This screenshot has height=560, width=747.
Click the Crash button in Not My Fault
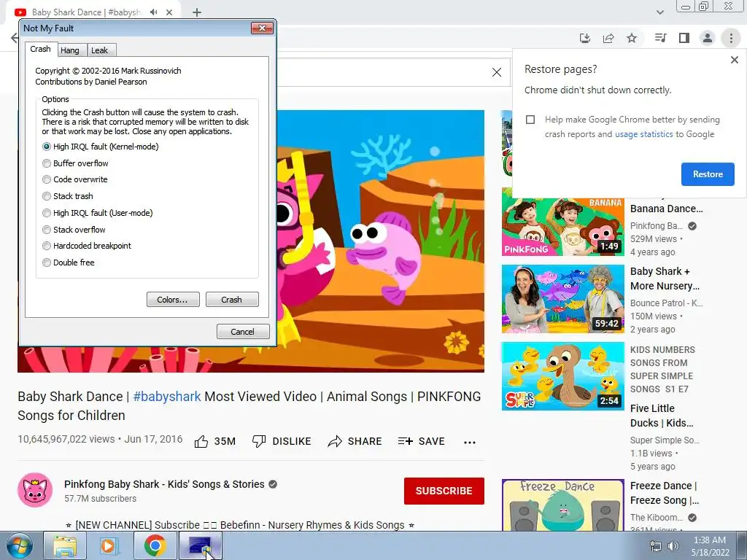(232, 300)
